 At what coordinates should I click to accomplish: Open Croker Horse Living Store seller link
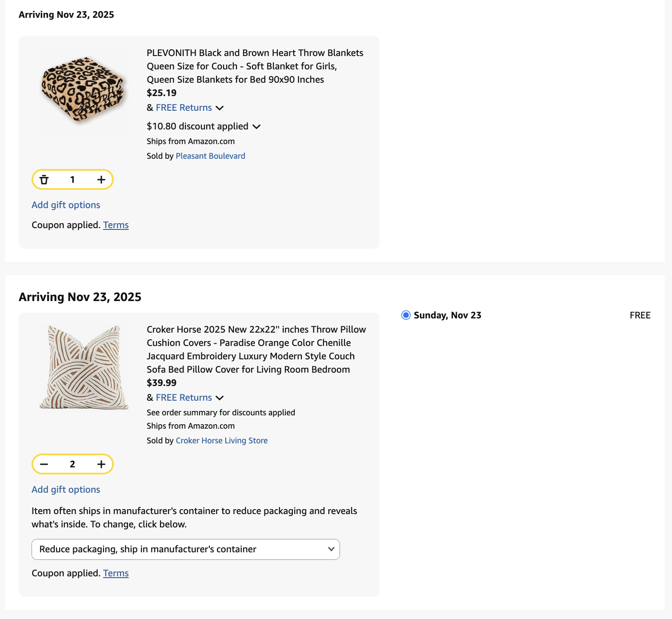(x=221, y=441)
